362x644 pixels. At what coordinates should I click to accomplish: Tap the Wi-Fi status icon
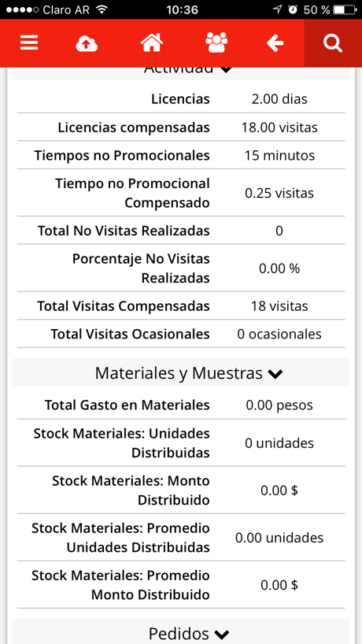click(102, 10)
